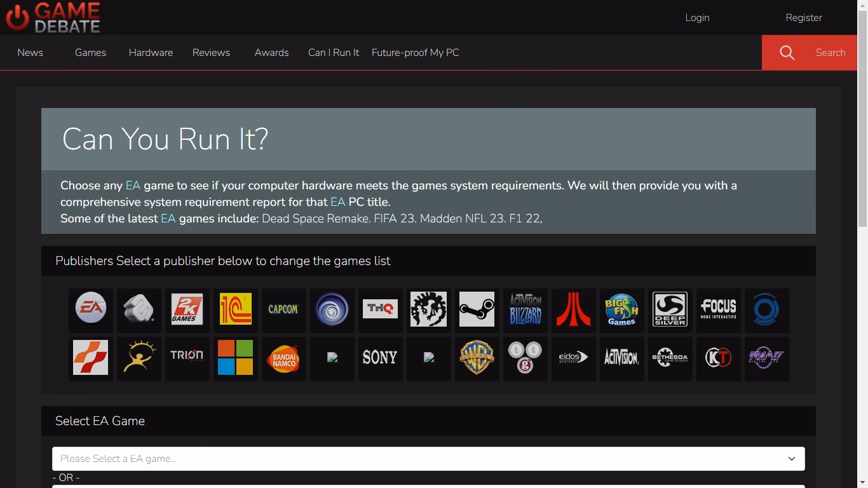The image size is (868, 488).
Task: Click the EA link in 'latest EA games include'
Action: pyautogui.click(x=168, y=219)
